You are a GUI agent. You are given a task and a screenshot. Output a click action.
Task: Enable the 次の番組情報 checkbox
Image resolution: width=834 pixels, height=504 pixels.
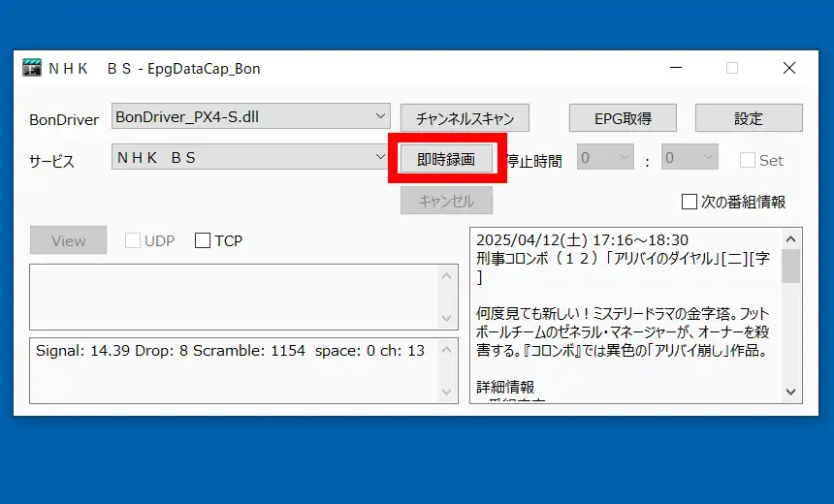pyautogui.click(x=690, y=202)
